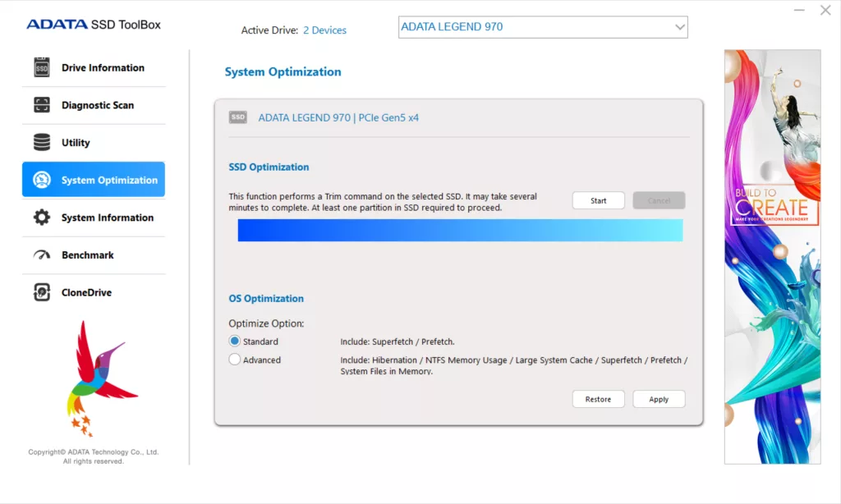
Task: Open the Drive Information section
Action: (x=94, y=67)
